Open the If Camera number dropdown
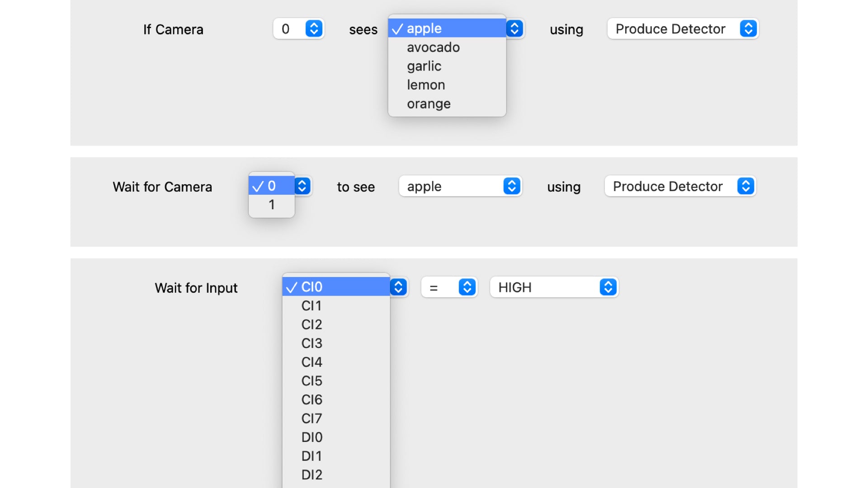868x488 pixels. coord(299,29)
